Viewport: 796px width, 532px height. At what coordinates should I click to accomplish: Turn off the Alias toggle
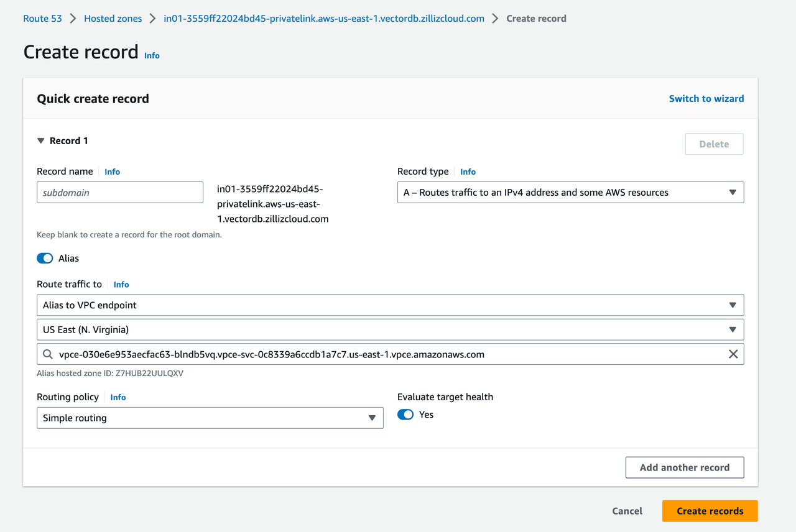pos(45,259)
